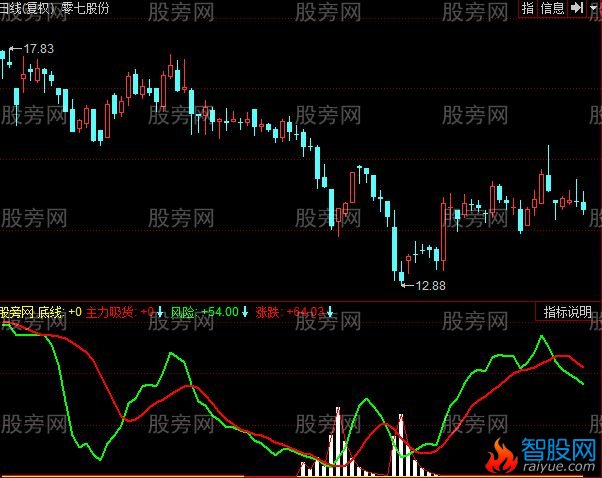The height and width of the screenshot is (478, 602).
Task: Click the 指 indicator button
Action: 528,8
